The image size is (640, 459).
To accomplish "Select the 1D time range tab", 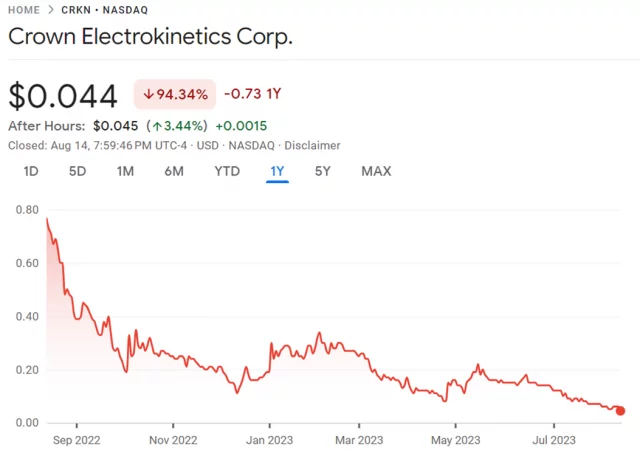I will pyautogui.click(x=31, y=171).
